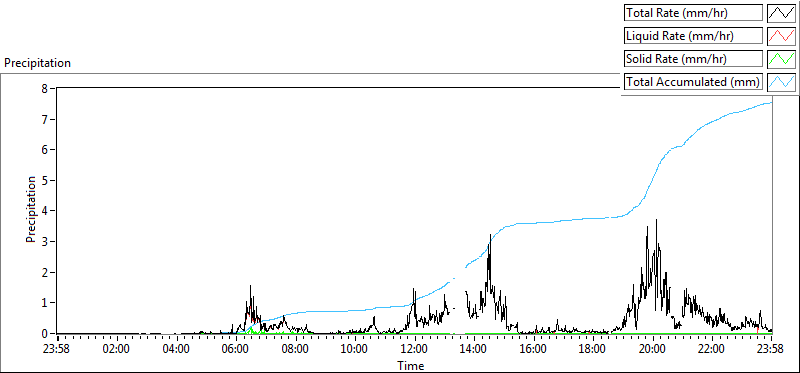The image size is (800, 373).
Task: Click the 4 y-axis tick label
Action: click(44, 211)
